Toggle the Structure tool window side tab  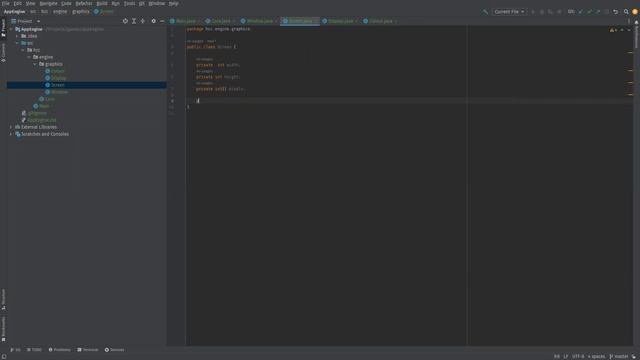pos(3,300)
